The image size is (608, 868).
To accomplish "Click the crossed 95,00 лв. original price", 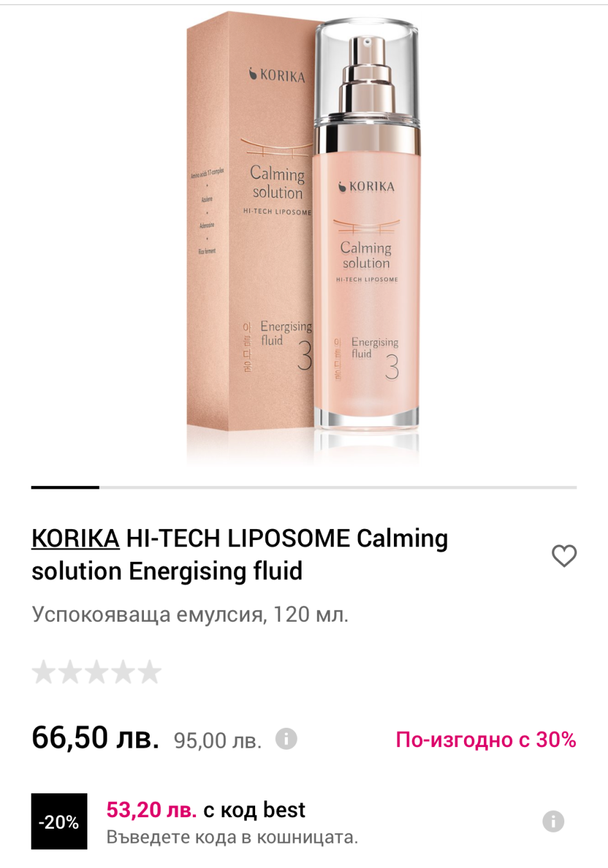I will pos(218,741).
